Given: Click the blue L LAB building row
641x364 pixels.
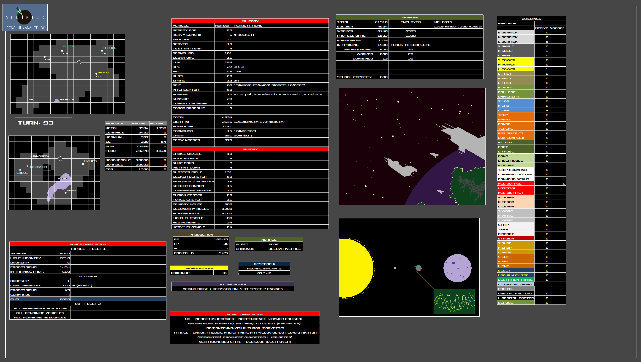Looking at the screenshot, I should (516, 111).
